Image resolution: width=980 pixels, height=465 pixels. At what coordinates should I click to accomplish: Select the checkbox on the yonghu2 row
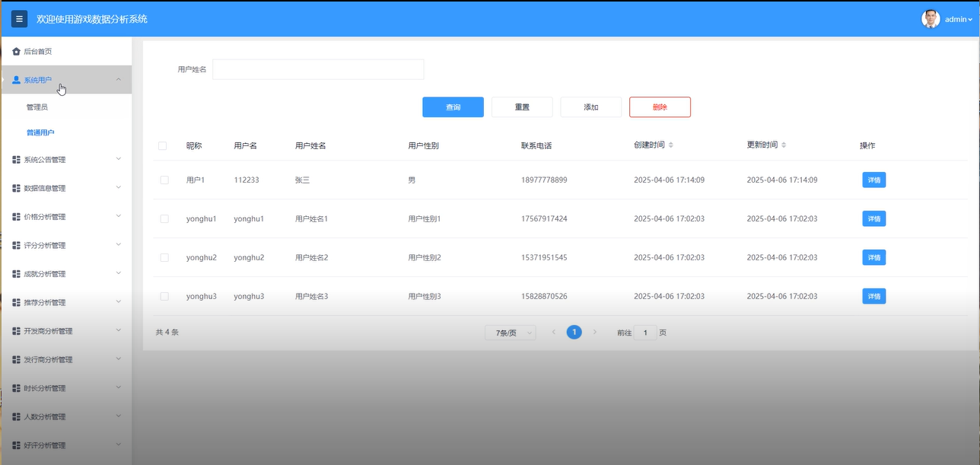(x=163, y=257)
